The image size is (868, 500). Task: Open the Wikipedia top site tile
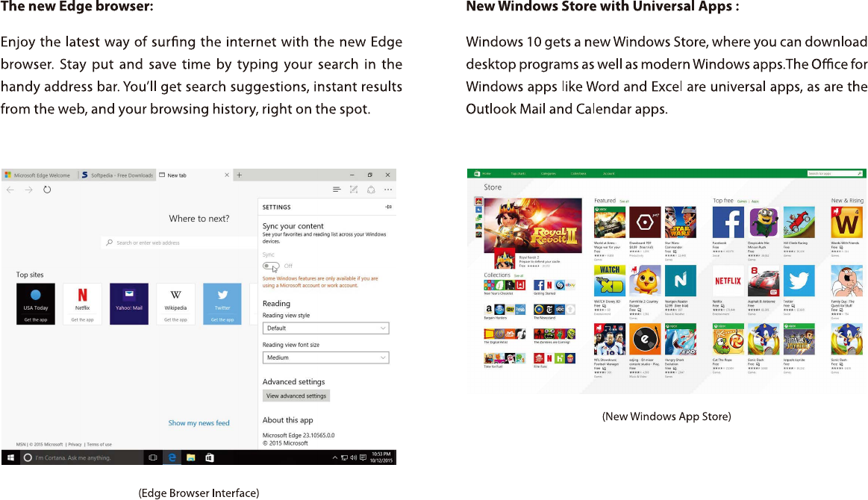click(x=175, y=304)
